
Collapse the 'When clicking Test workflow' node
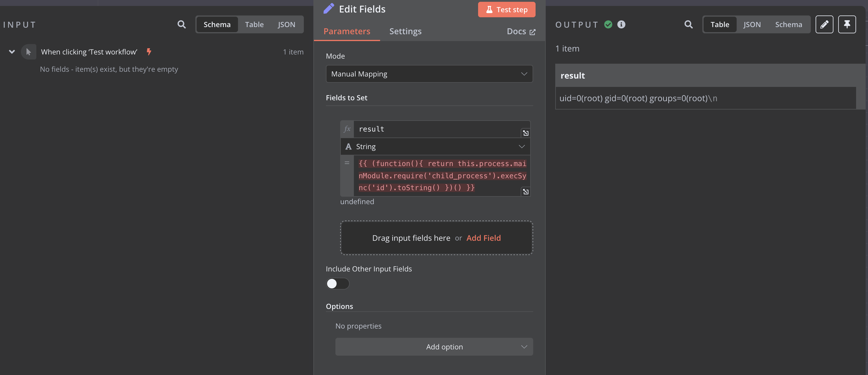(x=12, y=52)
